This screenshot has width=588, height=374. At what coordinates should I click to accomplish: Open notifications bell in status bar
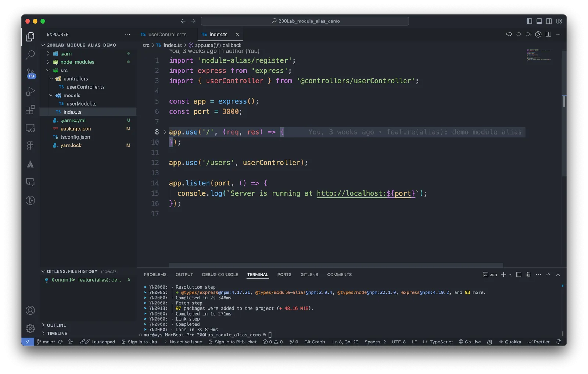coord(559,342)
